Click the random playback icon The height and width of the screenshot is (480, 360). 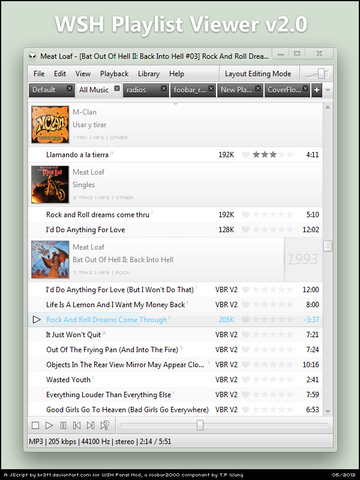click(105, 425)
